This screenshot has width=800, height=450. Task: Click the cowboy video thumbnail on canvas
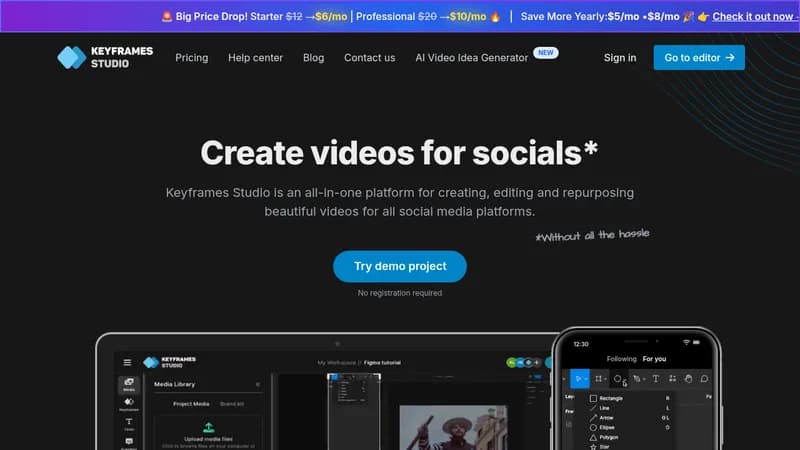[x=453, y=428]
